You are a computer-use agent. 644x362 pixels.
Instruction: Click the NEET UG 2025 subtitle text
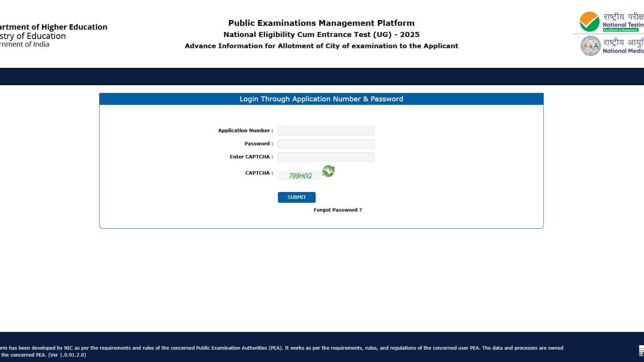coord(321,34)
